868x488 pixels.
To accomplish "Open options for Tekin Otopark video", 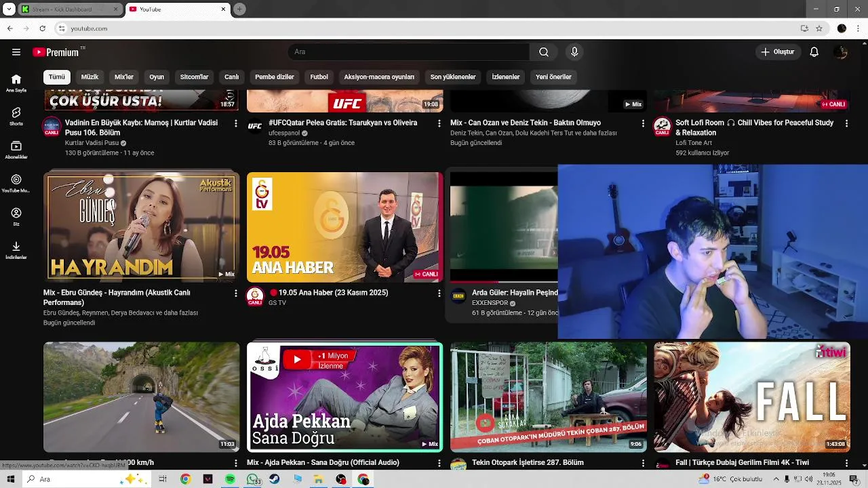I will [x=643, y=464].
